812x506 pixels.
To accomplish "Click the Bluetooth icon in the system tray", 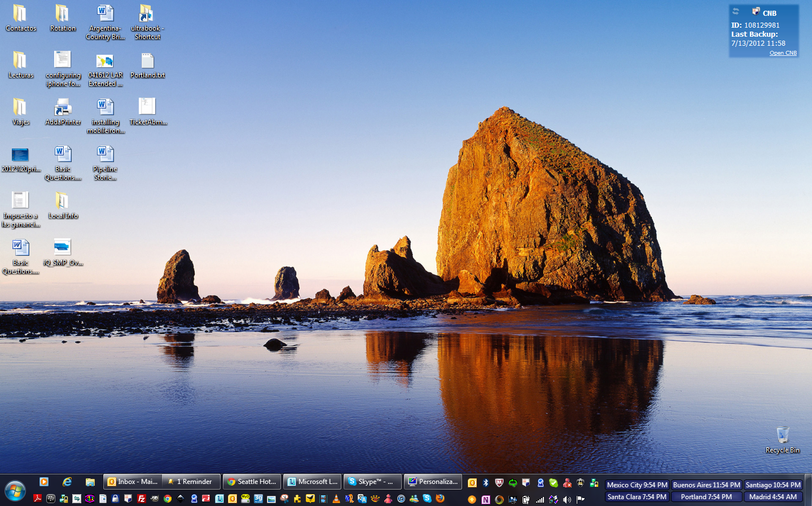I will (x=486, y=483).
